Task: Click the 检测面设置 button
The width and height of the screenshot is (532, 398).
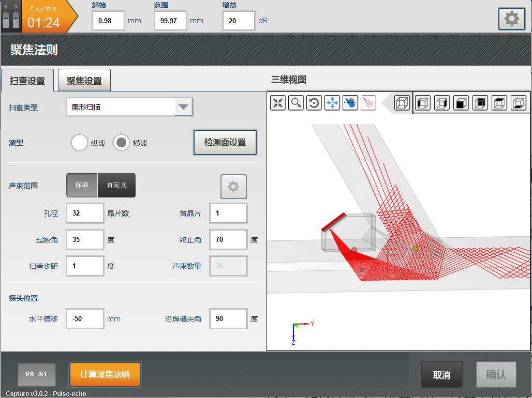Action: pos(225,143)
